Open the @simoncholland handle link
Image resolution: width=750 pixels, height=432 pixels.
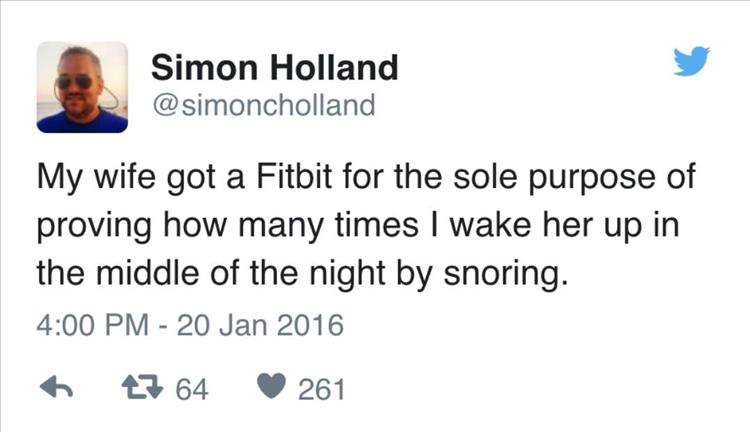pyautogui.click(x=264, y=105)
